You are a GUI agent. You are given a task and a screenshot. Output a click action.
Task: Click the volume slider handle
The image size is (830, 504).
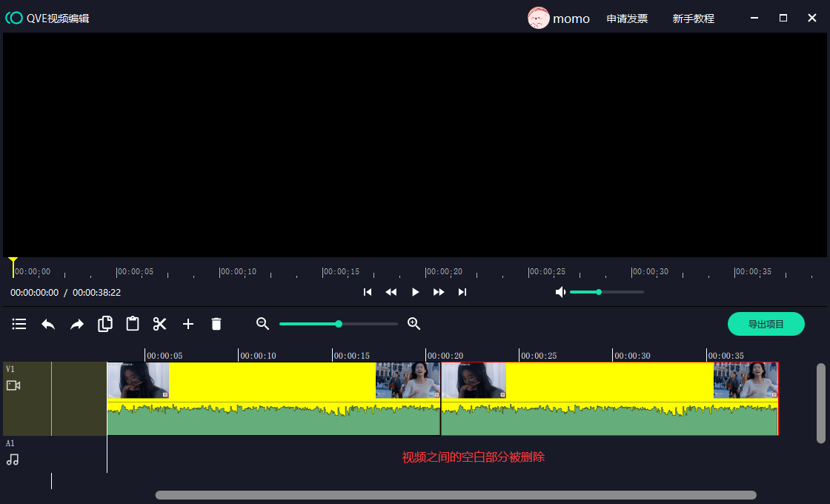599,292
